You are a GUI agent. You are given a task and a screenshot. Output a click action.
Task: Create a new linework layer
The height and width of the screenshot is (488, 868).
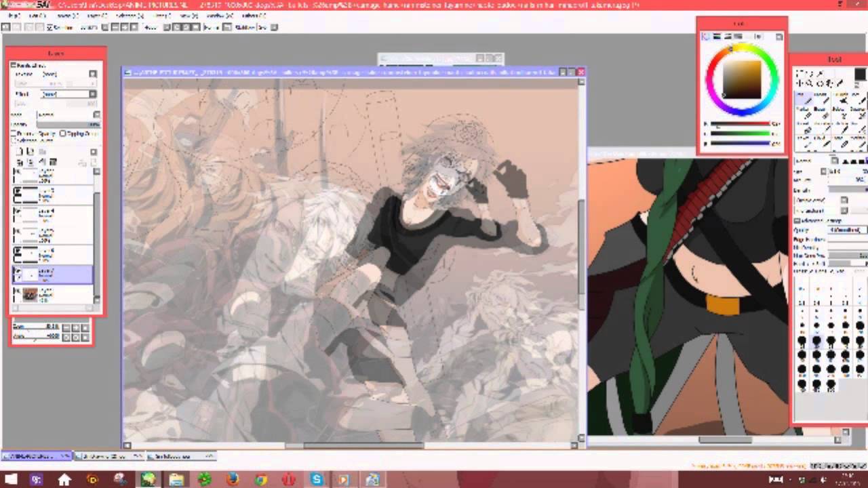(31, 151)
